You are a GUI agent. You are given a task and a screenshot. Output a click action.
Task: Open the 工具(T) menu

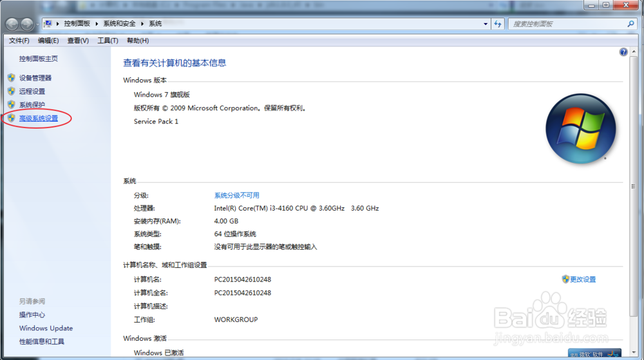point(108,41)
